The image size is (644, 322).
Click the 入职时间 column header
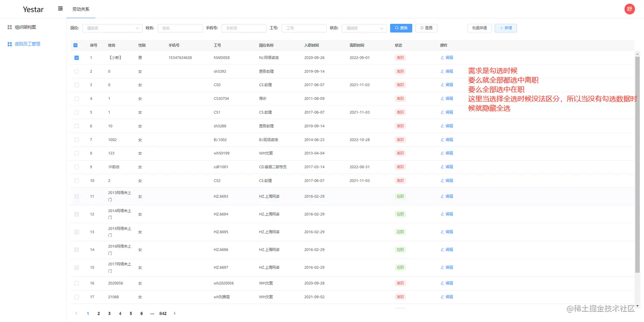pos(311,46)
